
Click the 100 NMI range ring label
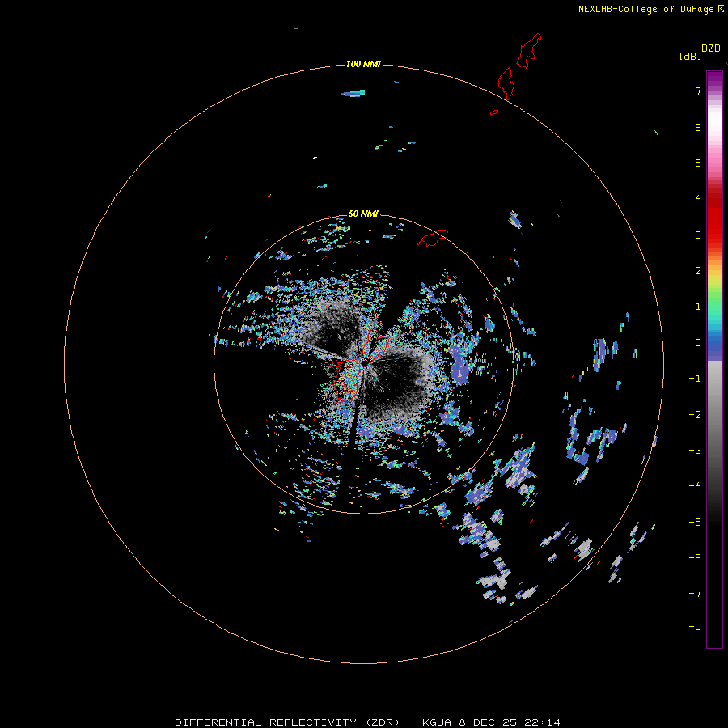point(363,64)
